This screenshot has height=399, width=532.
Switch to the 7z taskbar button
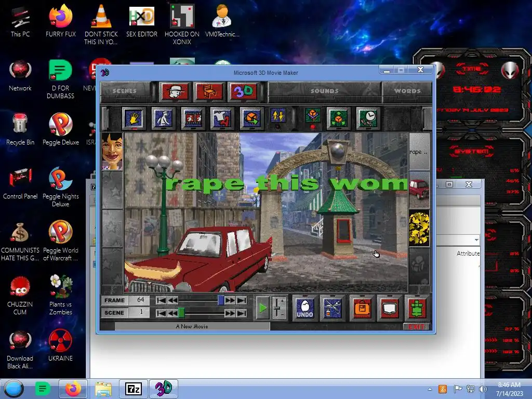tap(134, 389)
